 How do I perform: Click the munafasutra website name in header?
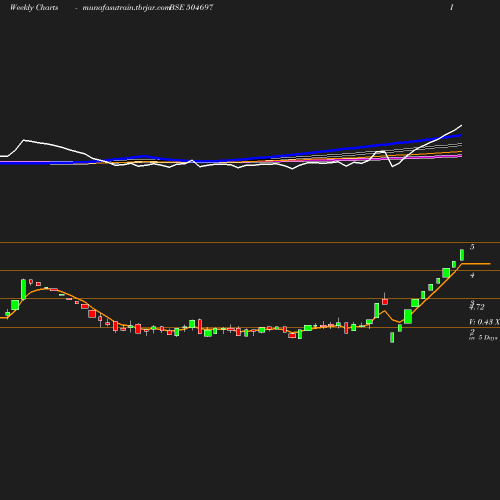point(126,7)
